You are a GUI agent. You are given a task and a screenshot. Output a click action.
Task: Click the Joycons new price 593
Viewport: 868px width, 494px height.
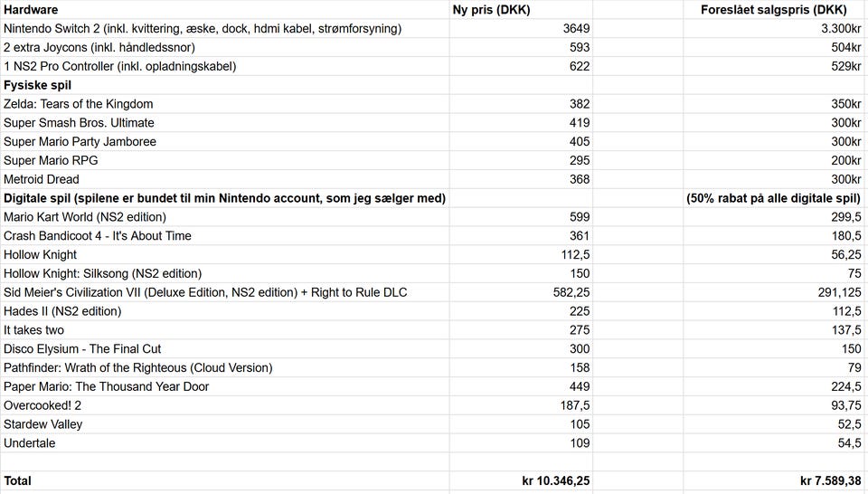point(521,47)
